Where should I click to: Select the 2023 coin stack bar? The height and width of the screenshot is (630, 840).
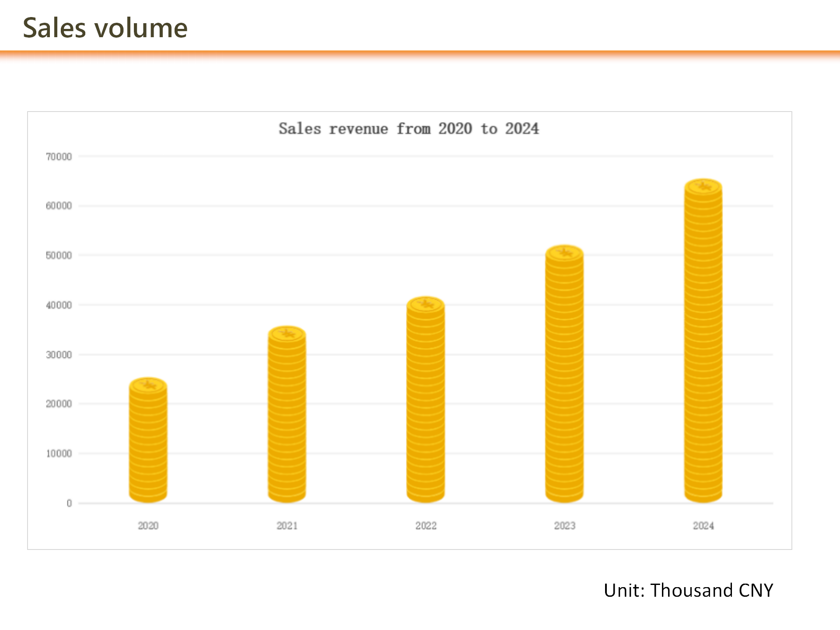564,374
